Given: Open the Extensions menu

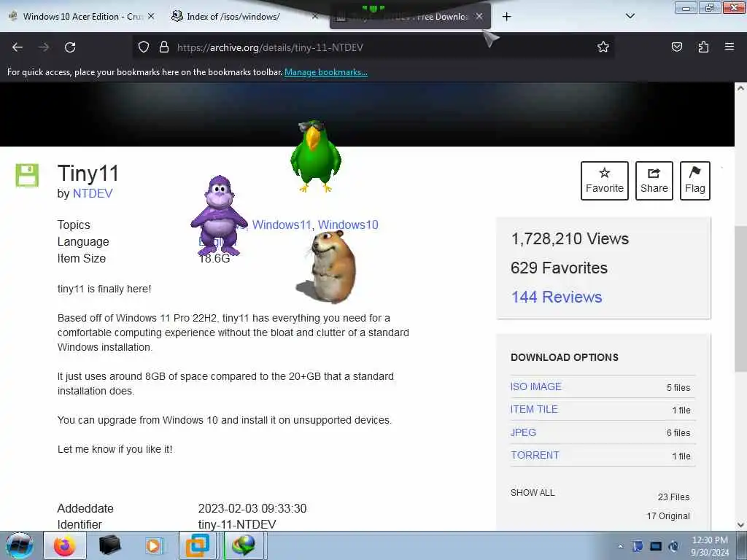Looking at the screenshot, I should click(x=703, y=47).
